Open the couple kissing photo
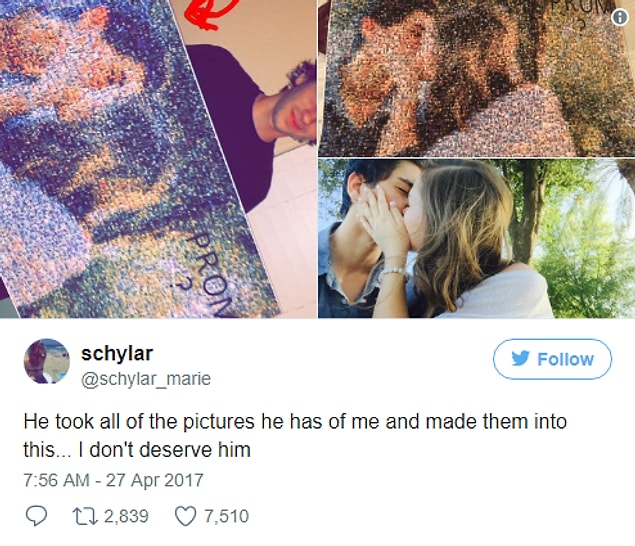The image size is (635, 546). [477, 239]
